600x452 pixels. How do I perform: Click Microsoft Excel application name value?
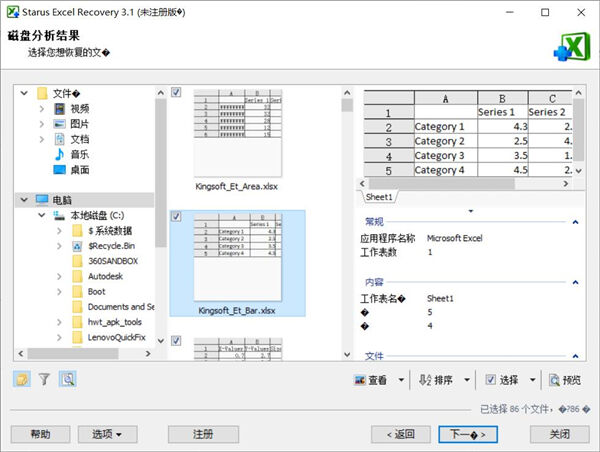(x=455, y=238)
